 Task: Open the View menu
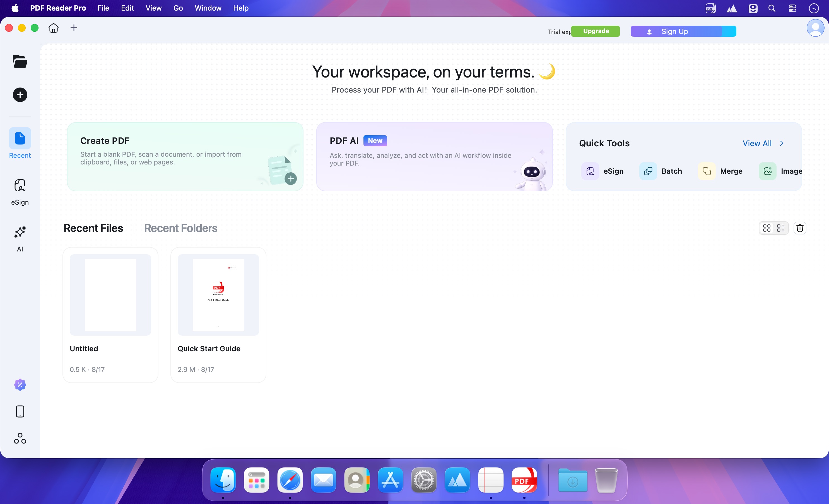click(x=153, y=8)
